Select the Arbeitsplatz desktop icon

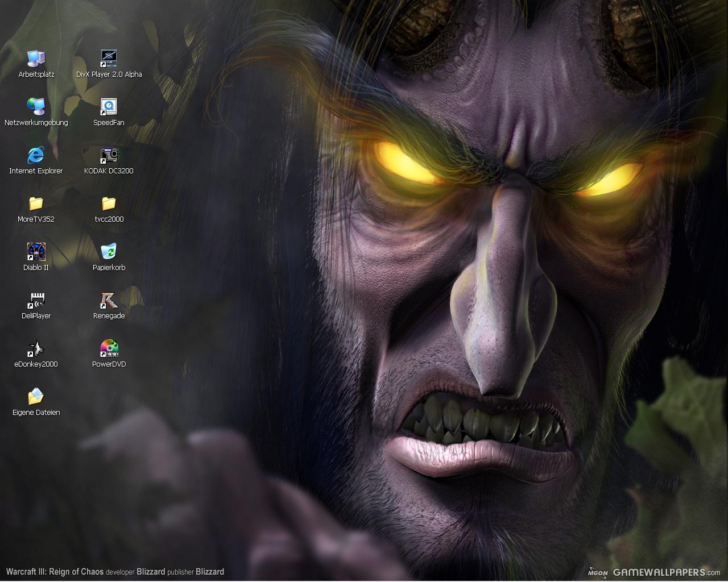[36, 58]
